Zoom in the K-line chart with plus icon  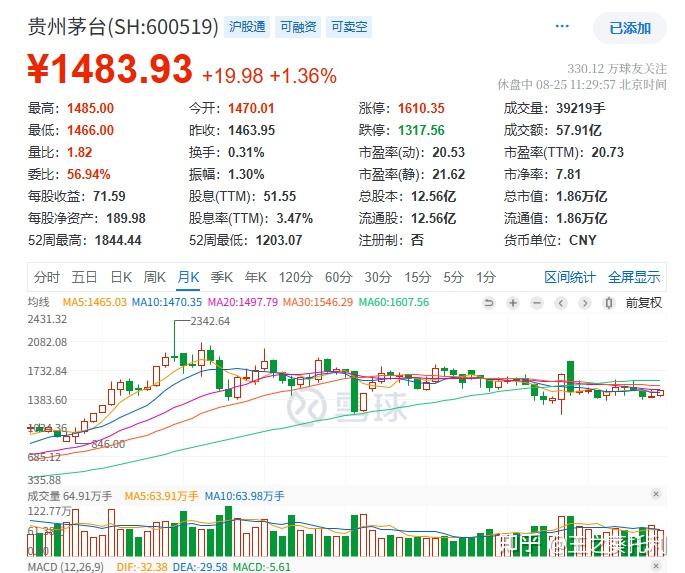click(x=513, y=303)
